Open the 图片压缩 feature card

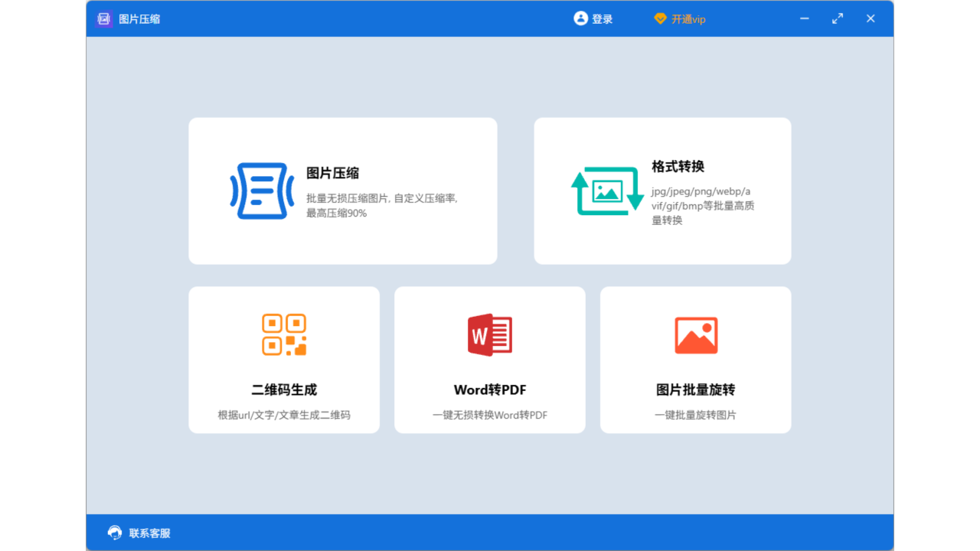click(342, 191)
